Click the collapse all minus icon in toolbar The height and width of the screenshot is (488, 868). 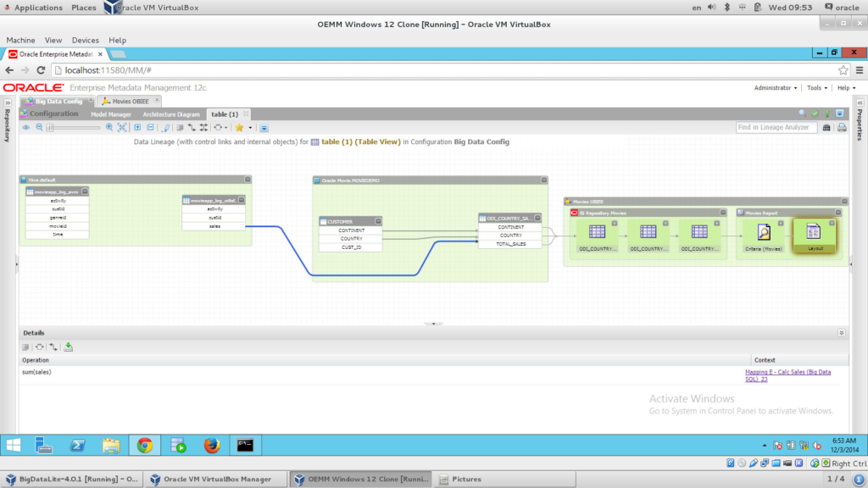pos(151,127)
